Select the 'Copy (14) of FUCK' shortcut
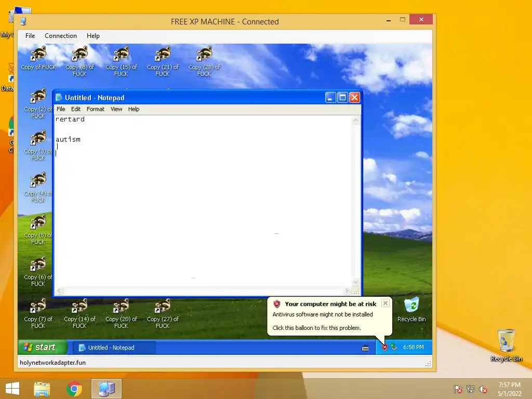Viewport: 532px width, 399px height. coord(79,313)
